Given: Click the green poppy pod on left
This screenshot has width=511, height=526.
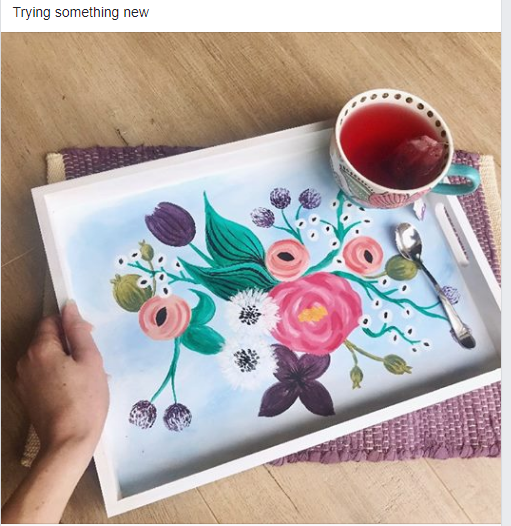Looking at the screenshot, I should (x=128, y=292).
